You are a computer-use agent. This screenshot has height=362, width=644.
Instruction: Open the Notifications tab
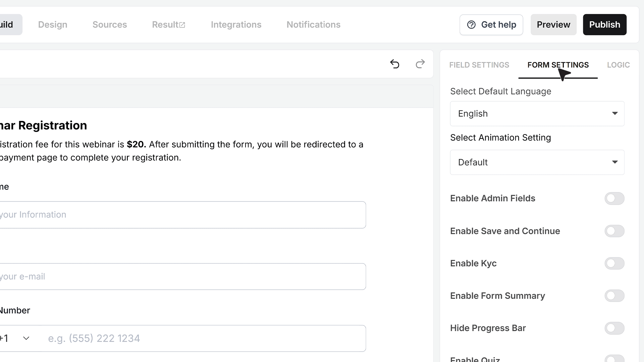[313, 25]
